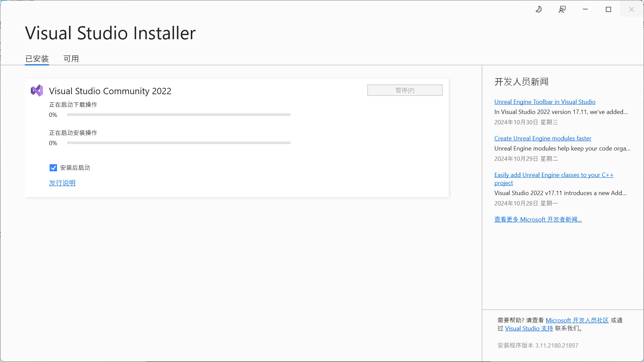Click the download progress bar
This screenshot has height=362, width=644.
click(x=178, y=115)
